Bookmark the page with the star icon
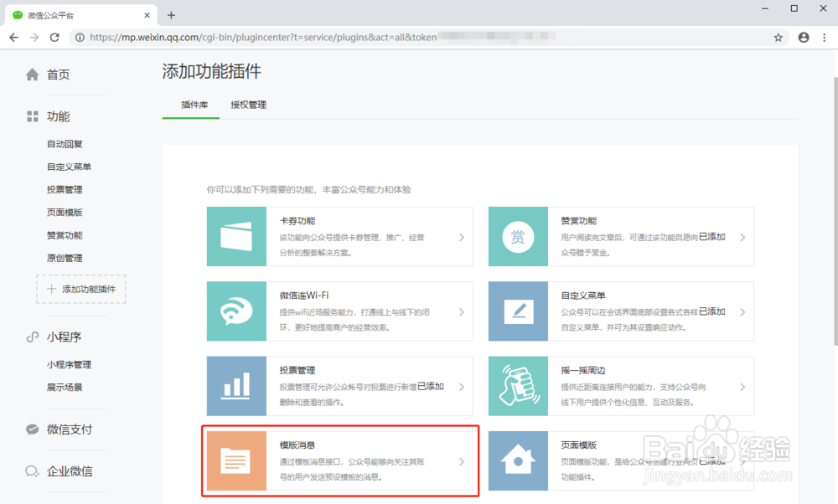This screenshot has width=838, height=504. click(x=779, y=38)
